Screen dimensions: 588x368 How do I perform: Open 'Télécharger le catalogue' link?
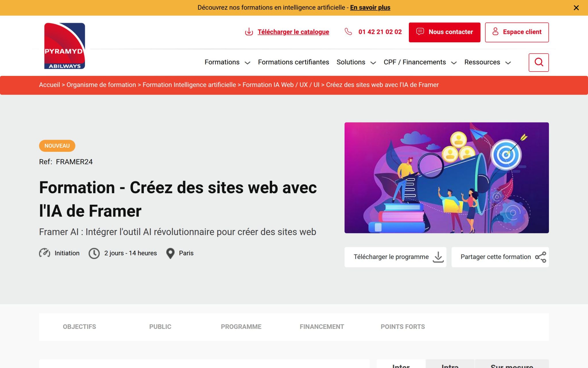293,32
